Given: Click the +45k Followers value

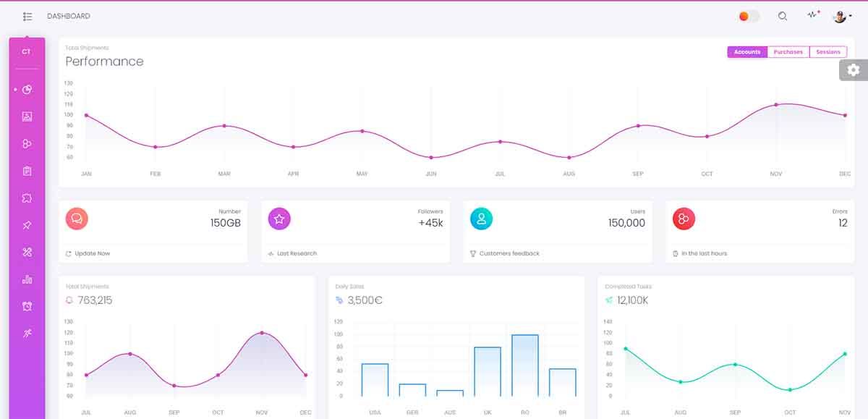Looking at the screenshot, I should click(x=430, y=223).
